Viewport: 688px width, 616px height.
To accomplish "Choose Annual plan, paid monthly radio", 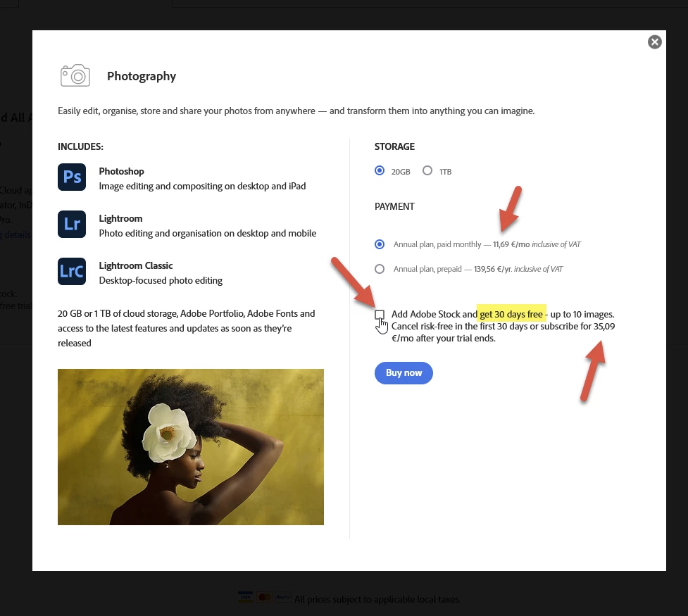I will pos(380,244).
